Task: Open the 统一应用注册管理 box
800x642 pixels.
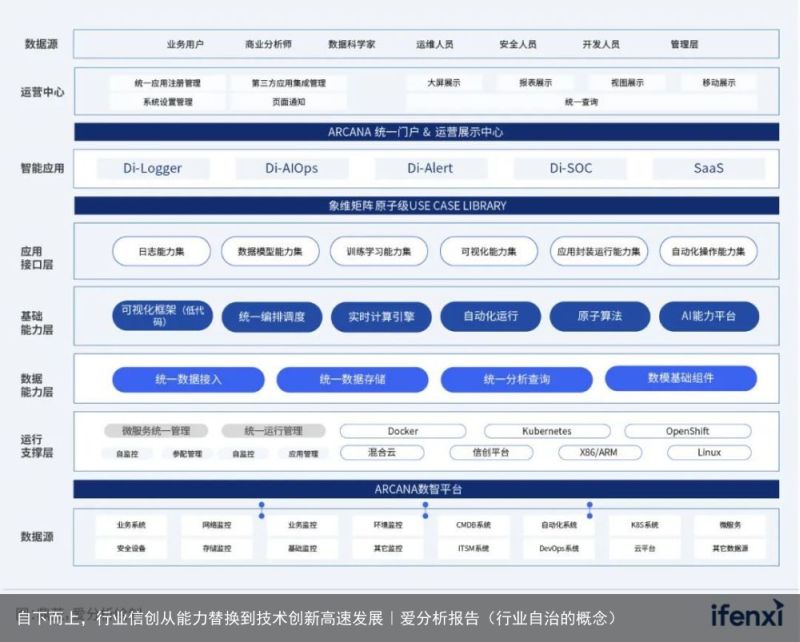Action: tap(167, 83)
